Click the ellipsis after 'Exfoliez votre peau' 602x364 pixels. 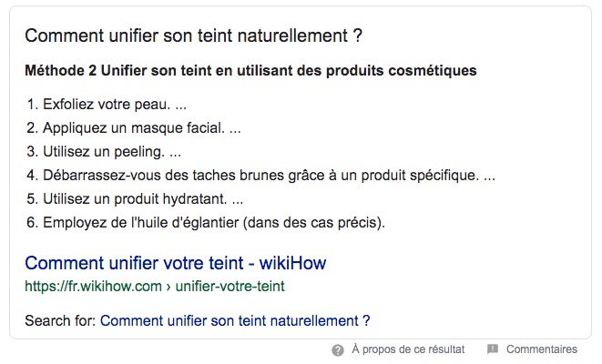(x=180, y=105)
